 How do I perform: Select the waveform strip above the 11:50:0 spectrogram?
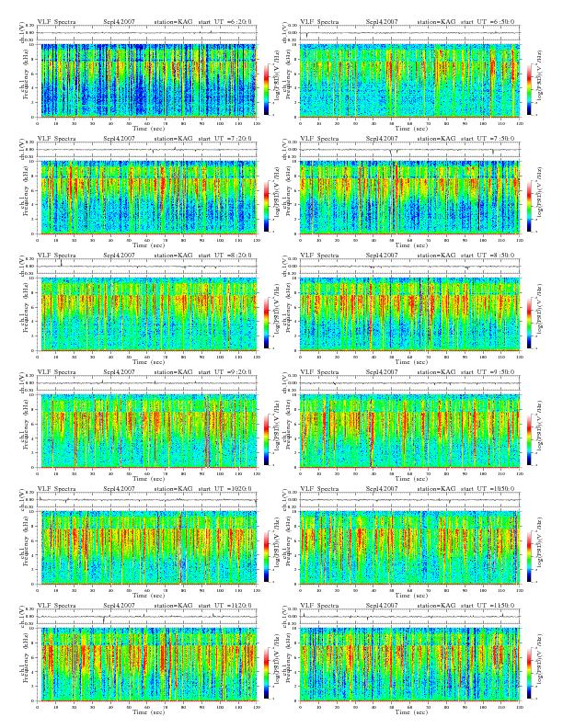(x=409, y=617)
